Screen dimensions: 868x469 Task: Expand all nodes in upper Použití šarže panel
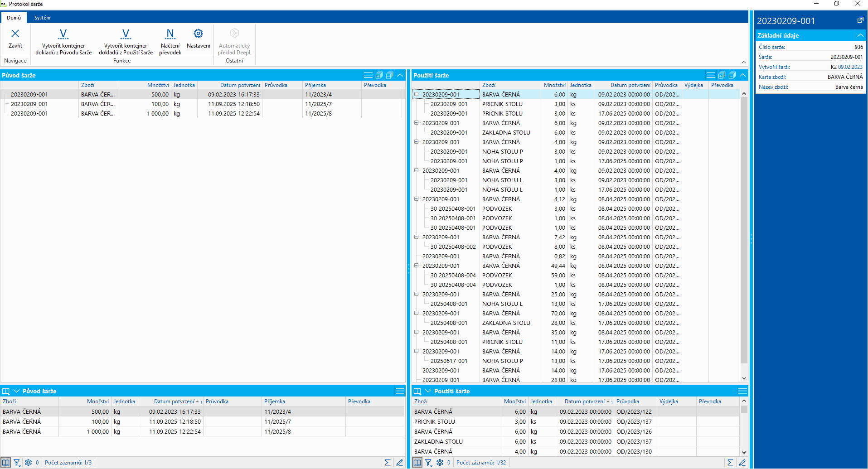(722, 75)
